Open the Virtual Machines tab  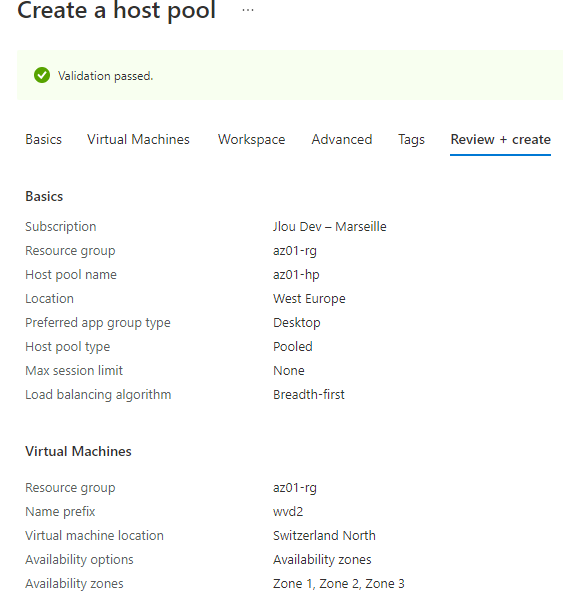pos(138,139)
